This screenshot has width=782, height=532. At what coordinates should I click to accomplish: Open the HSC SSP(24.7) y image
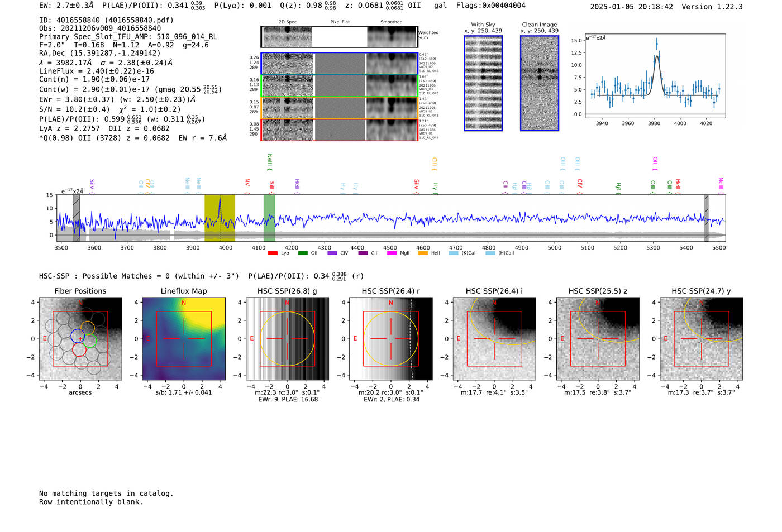[702, 338]
